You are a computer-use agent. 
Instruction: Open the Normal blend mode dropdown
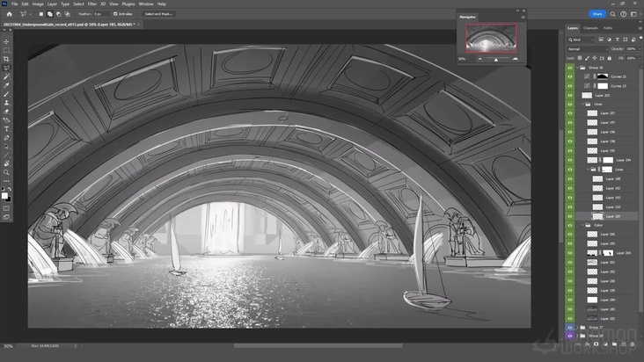[x=588, y=49]
